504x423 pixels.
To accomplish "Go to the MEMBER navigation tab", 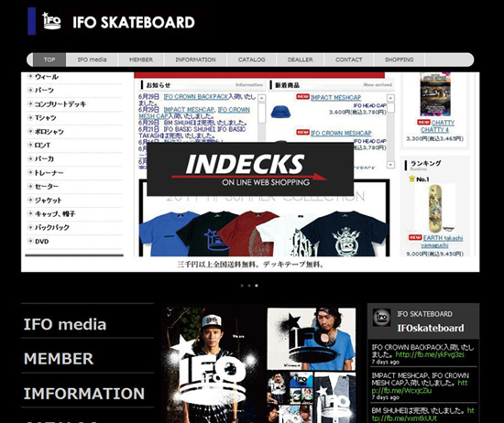I will [141, 60].
